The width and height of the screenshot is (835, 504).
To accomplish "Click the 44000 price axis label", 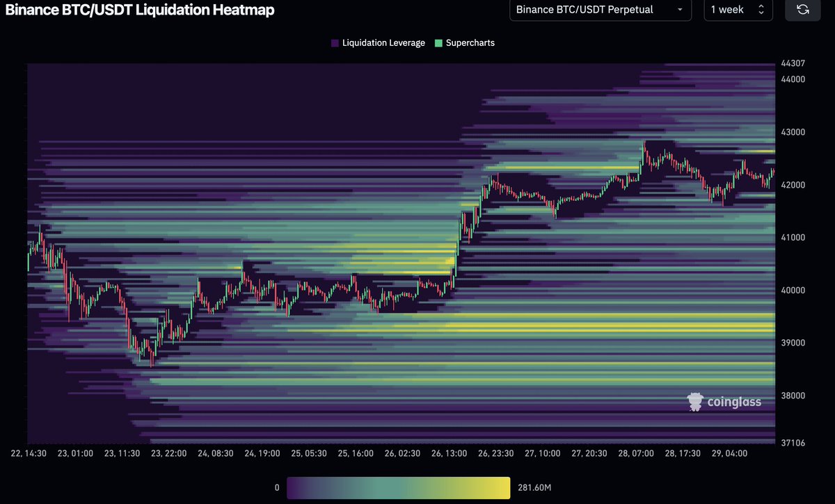I will click(793, 79).
